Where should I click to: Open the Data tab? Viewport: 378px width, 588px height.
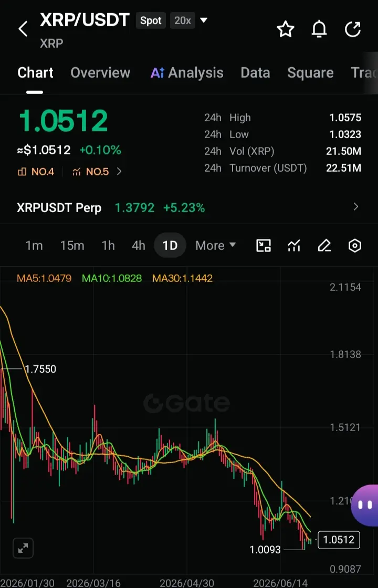(255, 73)
